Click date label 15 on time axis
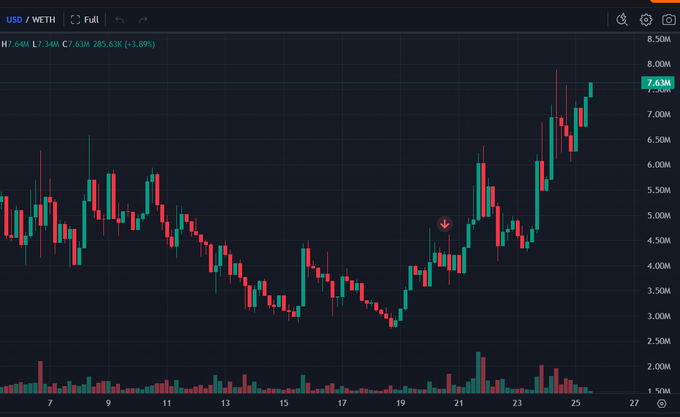The width and height of the screenshot is (680, 417). pos(284,403)
